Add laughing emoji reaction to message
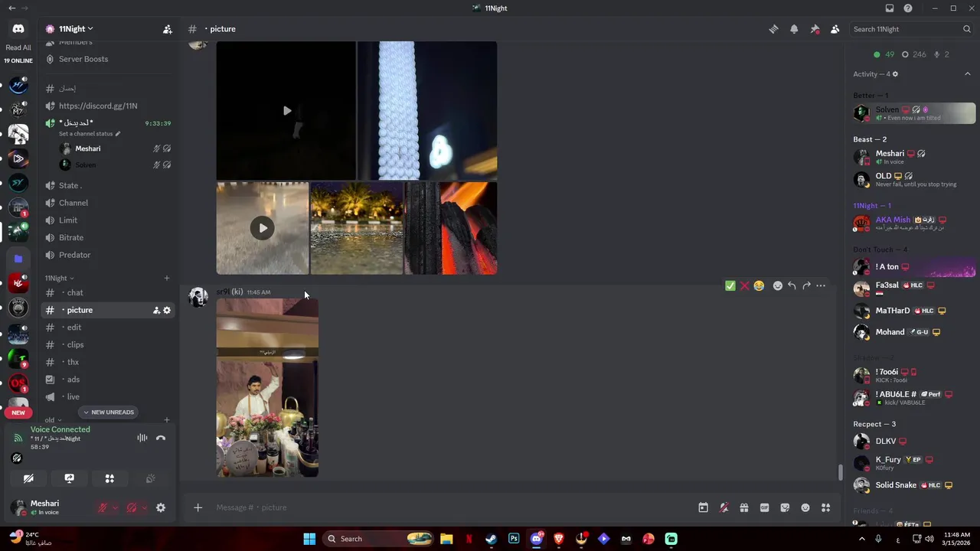This screenshot has height=551, width=980. coord(759,285)
